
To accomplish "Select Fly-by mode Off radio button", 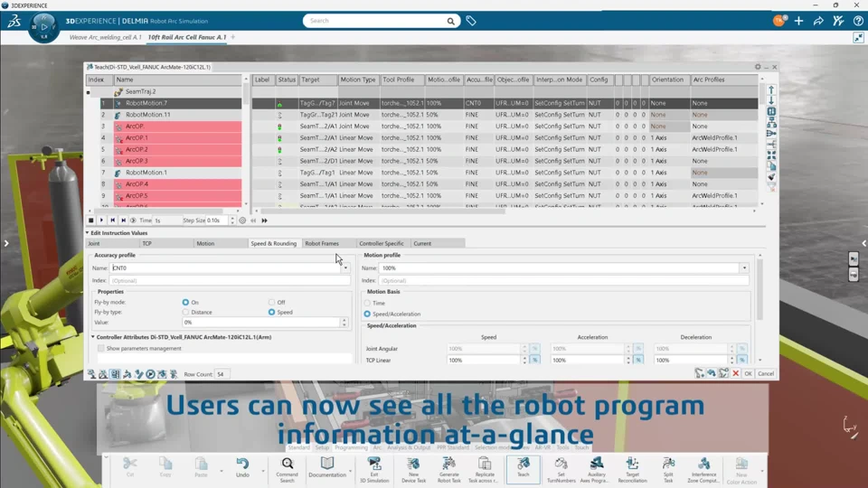I will click(x=271, y=302).
